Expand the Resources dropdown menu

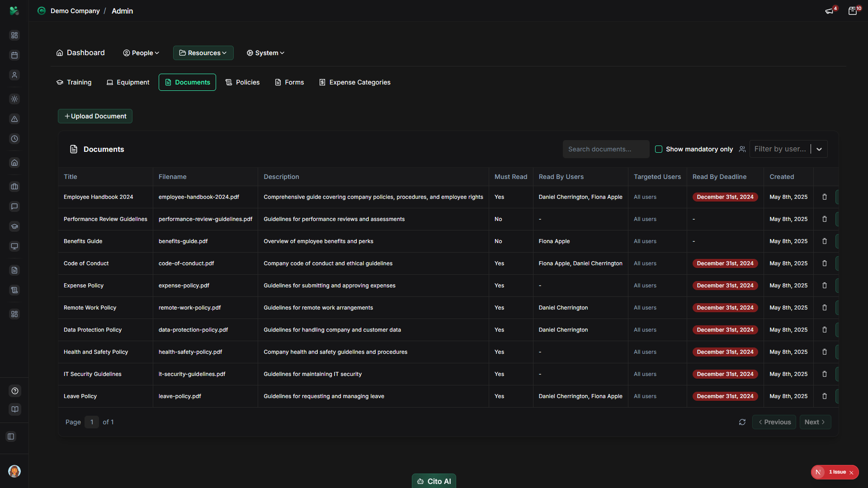tap(203, 53)
